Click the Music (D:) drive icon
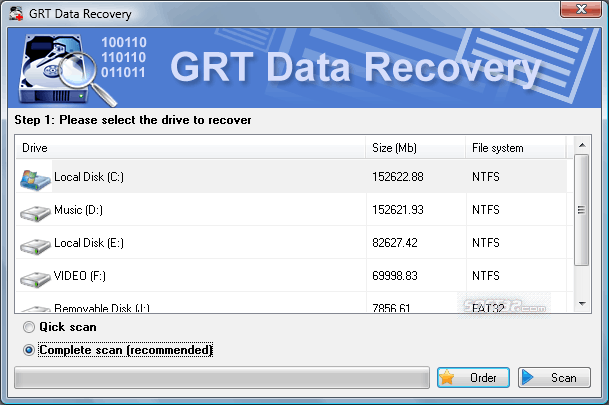 (x=35, y=213)
